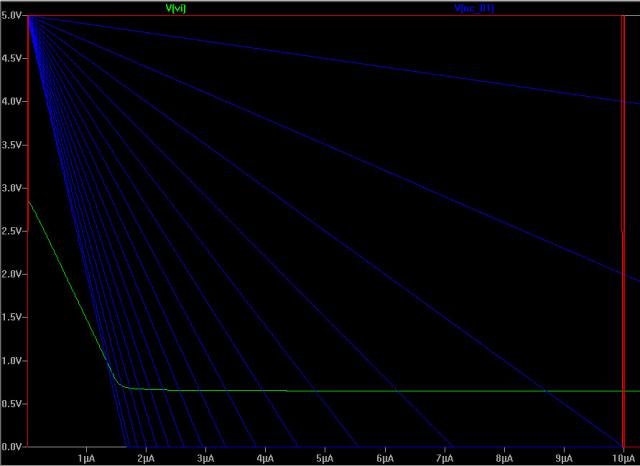This screenshot has width=640, height=466.
Task: Click the 0.0V label at axis origin
Action: pyautogui.click(x=12, y=446)
